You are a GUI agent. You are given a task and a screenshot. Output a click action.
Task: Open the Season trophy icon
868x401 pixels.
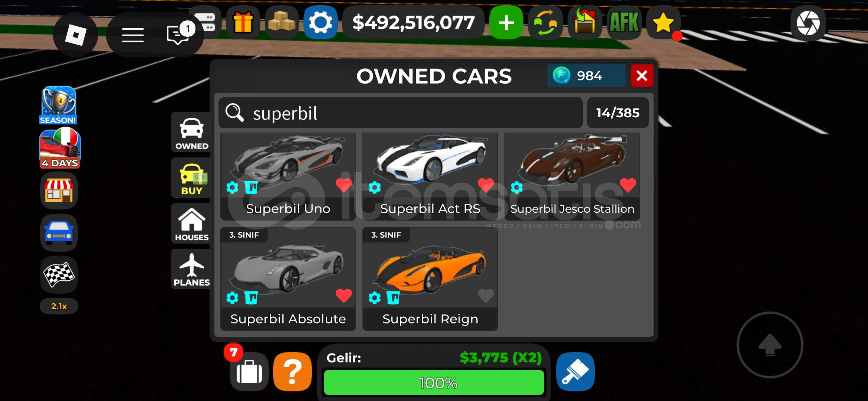(59, 105)
